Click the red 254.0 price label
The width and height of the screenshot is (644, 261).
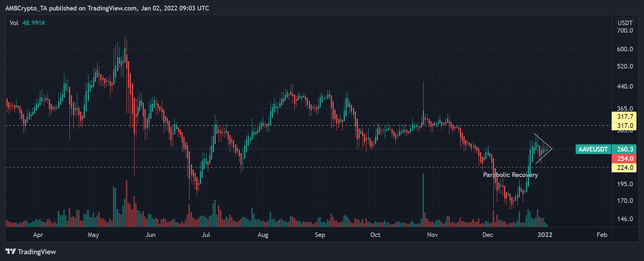625,158
